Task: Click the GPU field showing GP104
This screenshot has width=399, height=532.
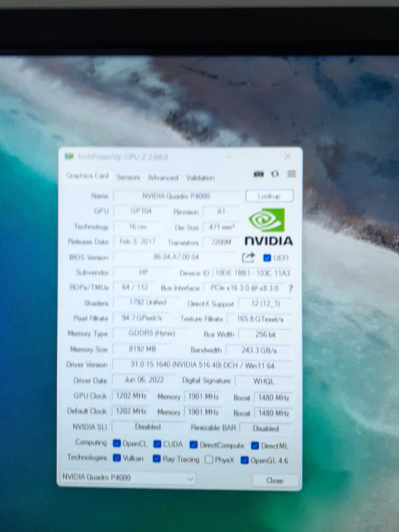Action: tap(141, 211)
